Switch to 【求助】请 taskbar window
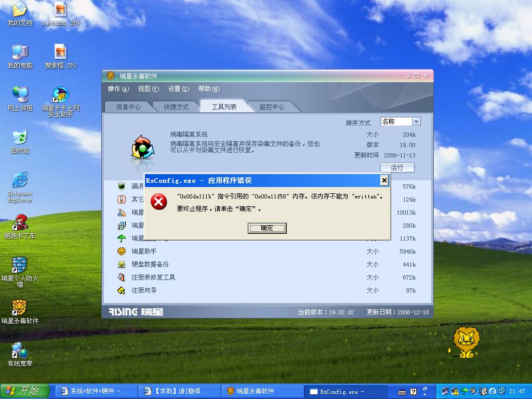This screenshot has width=532, height=399. (x=179, y=391)
